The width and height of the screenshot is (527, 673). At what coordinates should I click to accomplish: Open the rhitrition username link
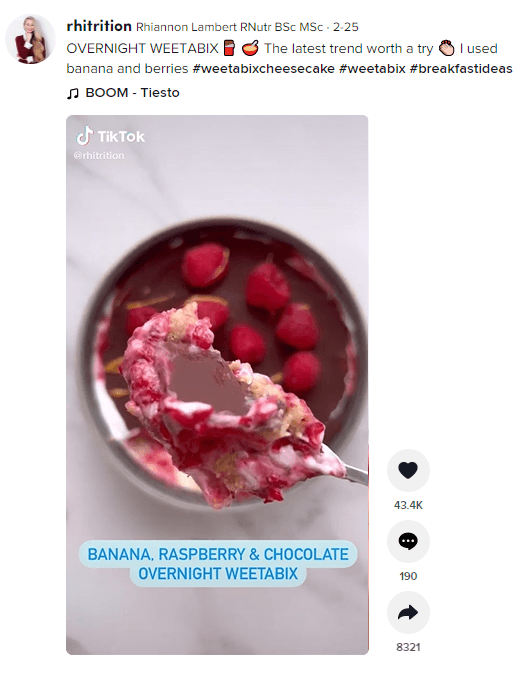point(99,26)
